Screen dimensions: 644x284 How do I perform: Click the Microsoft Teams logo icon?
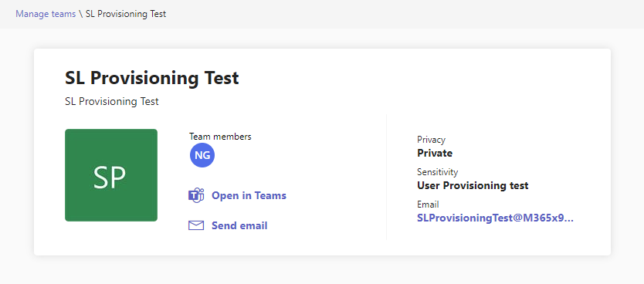[x=196, y=195]
